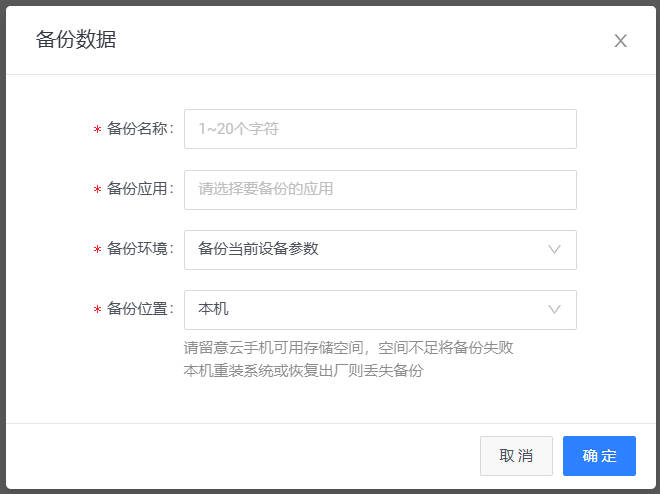Expand the 备份位置 chevron arrow
This screenshot has width=660, height=494.
coord(554,309)
